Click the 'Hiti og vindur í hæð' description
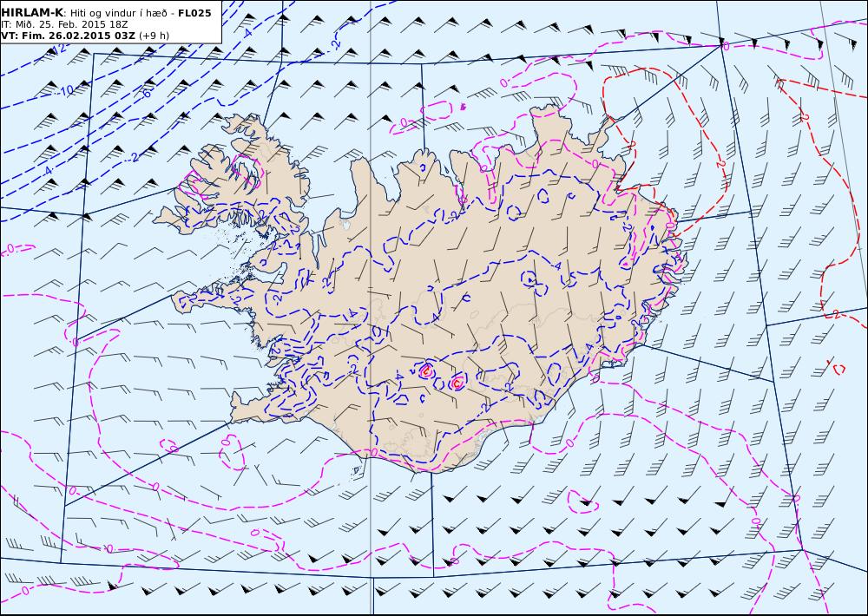Screen dimensions: 868x616 click(x=118, y=13)
